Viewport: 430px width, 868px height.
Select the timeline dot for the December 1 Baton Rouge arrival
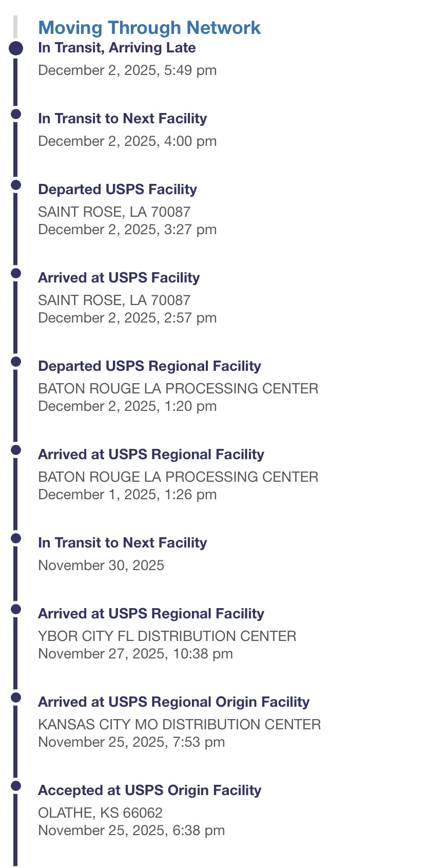pos(16,450)
